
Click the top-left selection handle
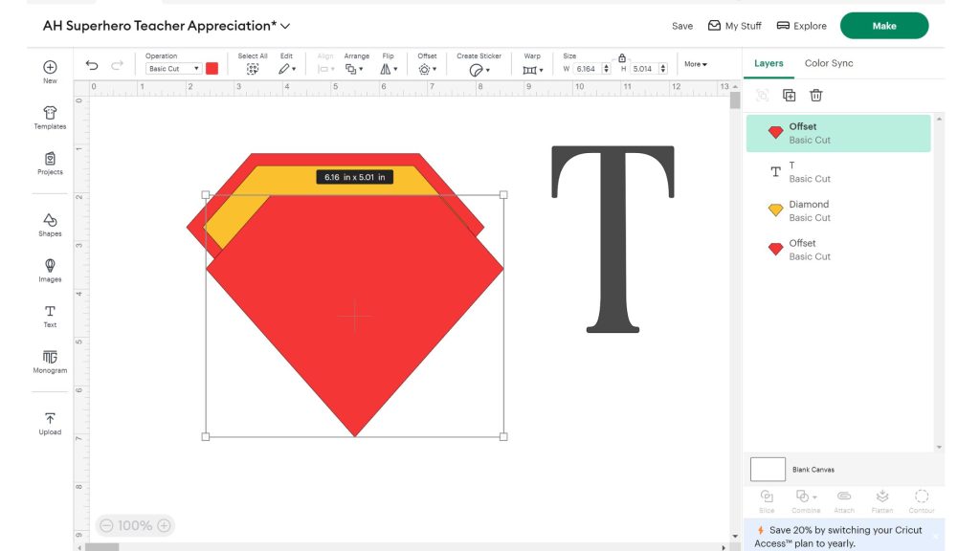pos(206,195)
